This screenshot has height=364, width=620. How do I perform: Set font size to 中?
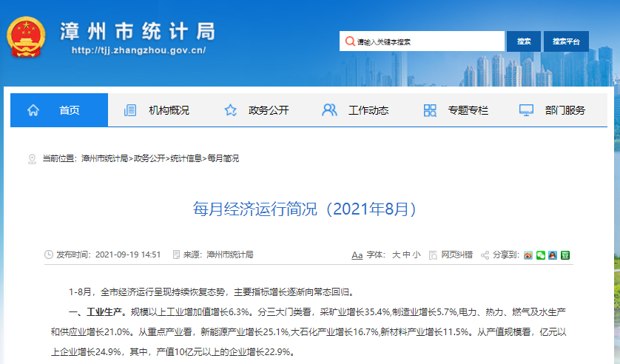(x=406, y=255)
